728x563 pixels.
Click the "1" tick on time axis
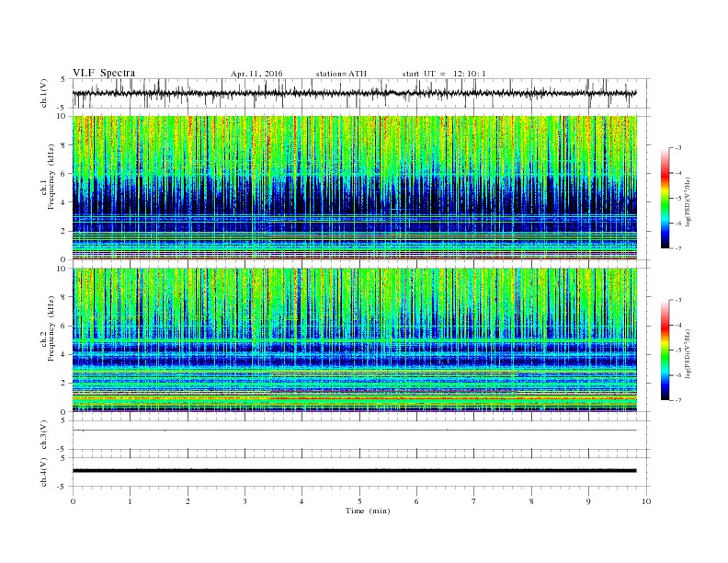[130, 501]
